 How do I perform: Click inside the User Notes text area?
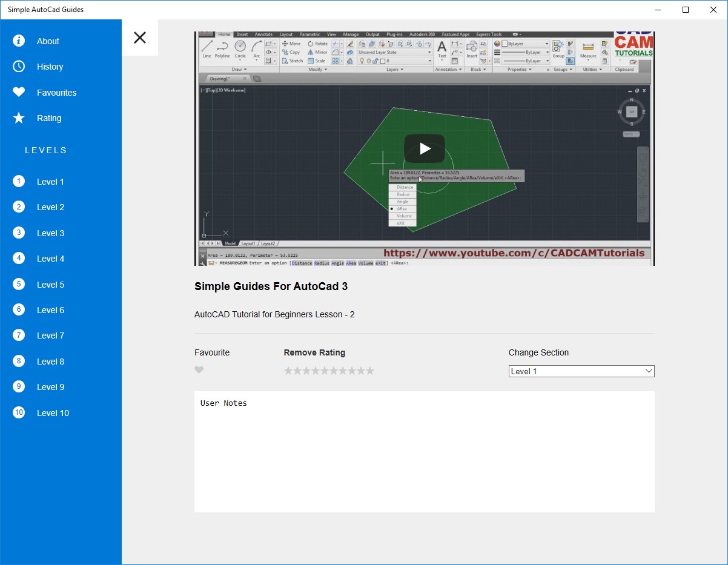(425, 452)
